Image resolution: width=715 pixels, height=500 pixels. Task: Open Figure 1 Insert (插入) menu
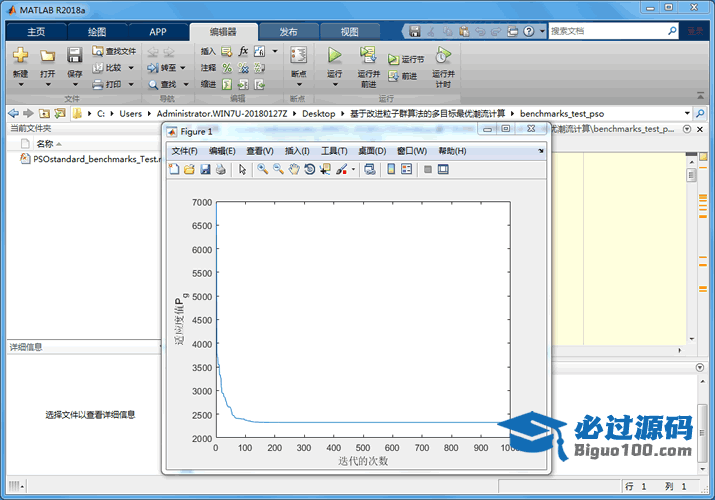tap(297, 151)
